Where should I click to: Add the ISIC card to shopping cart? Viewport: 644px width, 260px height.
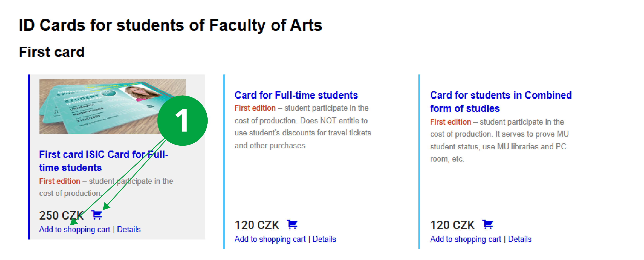coord(74,229)
